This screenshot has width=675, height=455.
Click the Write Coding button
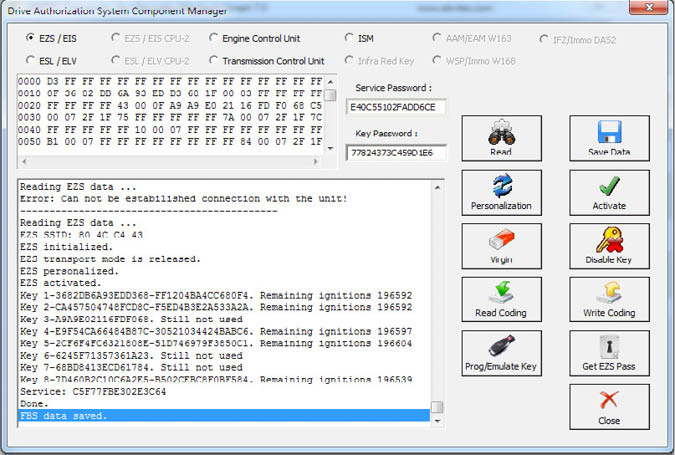pos(609,300)
